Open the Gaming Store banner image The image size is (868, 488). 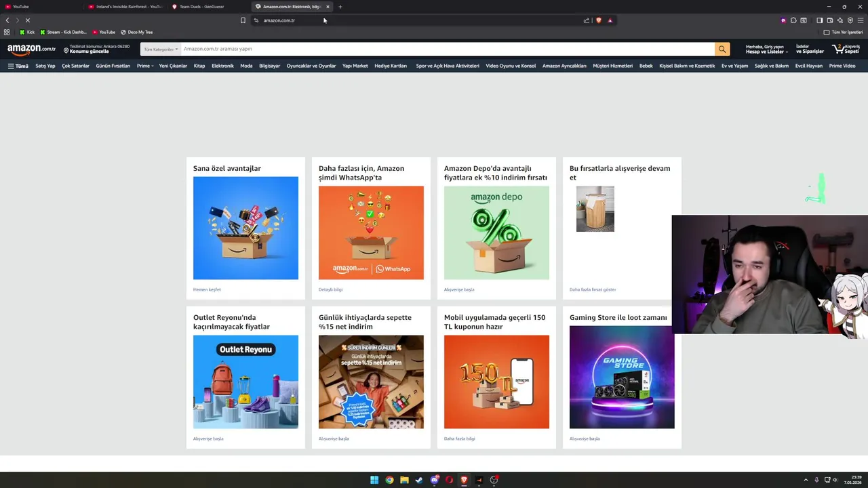622,377
